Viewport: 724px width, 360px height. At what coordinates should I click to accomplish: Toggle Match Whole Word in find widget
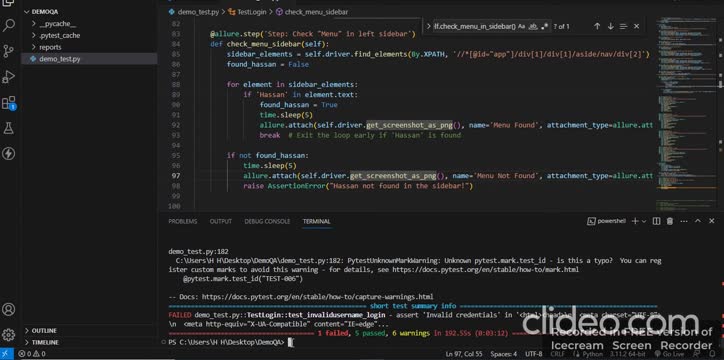[533, 26]
